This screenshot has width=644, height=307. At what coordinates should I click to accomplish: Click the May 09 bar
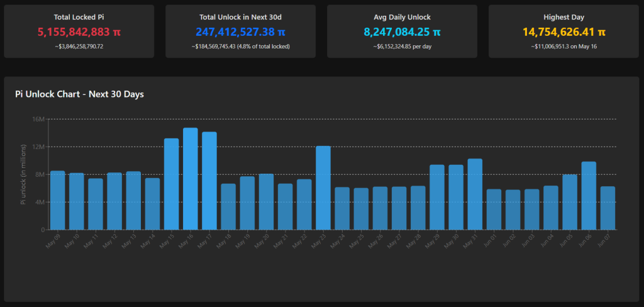pyautogui.click(x=58, y=200)
